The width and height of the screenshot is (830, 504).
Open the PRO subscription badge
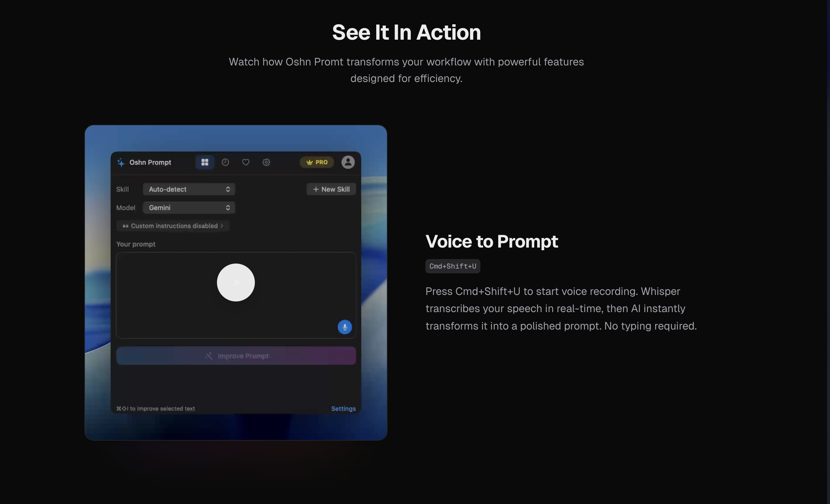click(x=316, y=162)
